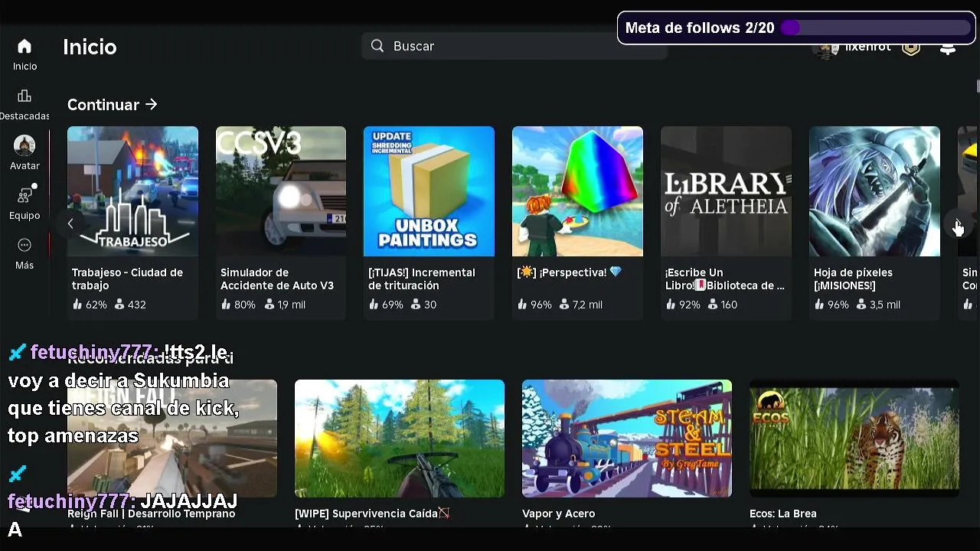Screen dimensions: 980x551
Task: Click Meta de follows progress bar
Action: 876,28
